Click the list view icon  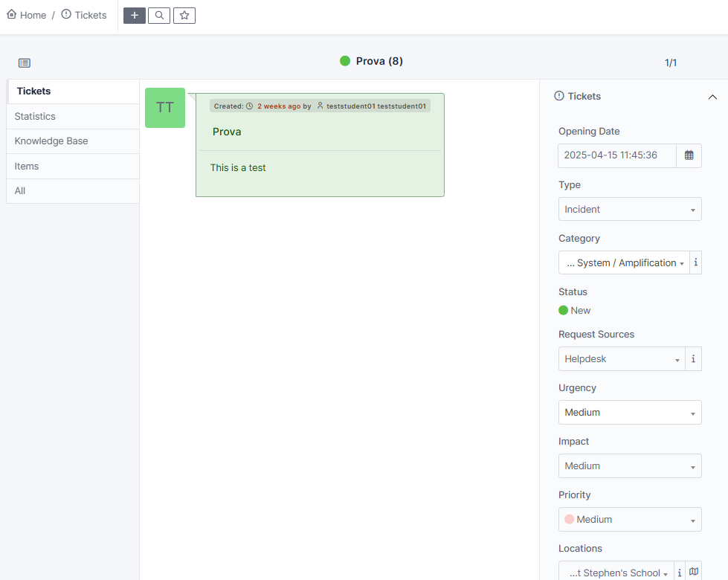[x=25, y=63]
